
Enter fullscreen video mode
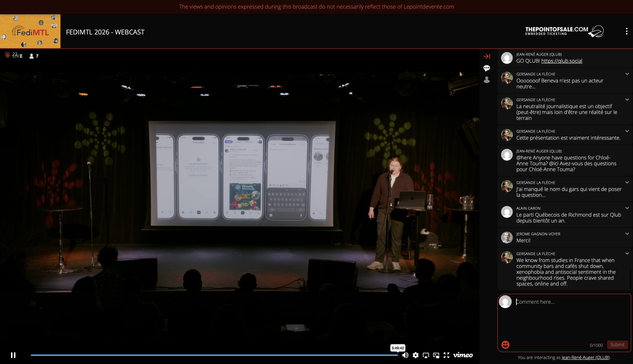click(446, 355)
